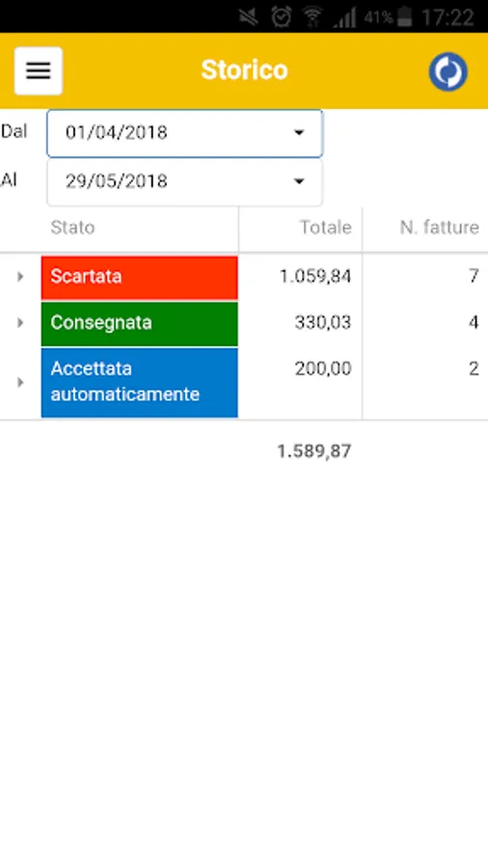This screenshot has height=868, width=488.
Task: Tap the alarm clock status icon
Action: pyautogui.click(x=281, y=16)
